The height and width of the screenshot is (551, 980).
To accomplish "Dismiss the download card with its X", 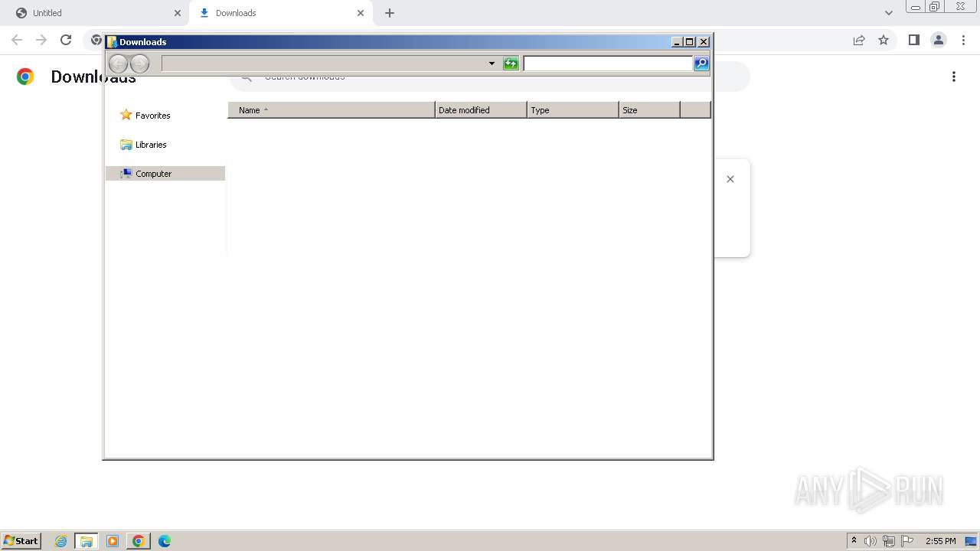I will pyautogui.click(x=730, y=179).
